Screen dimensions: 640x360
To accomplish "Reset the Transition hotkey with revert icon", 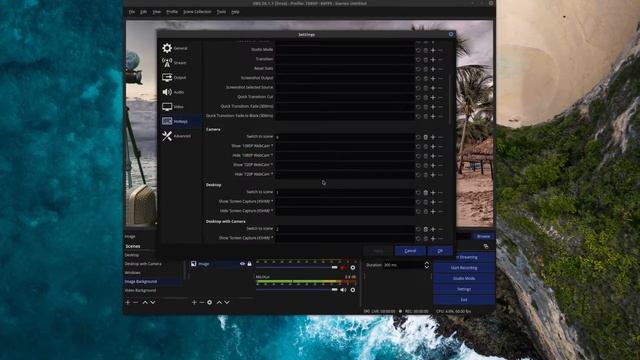I will 418,60.
